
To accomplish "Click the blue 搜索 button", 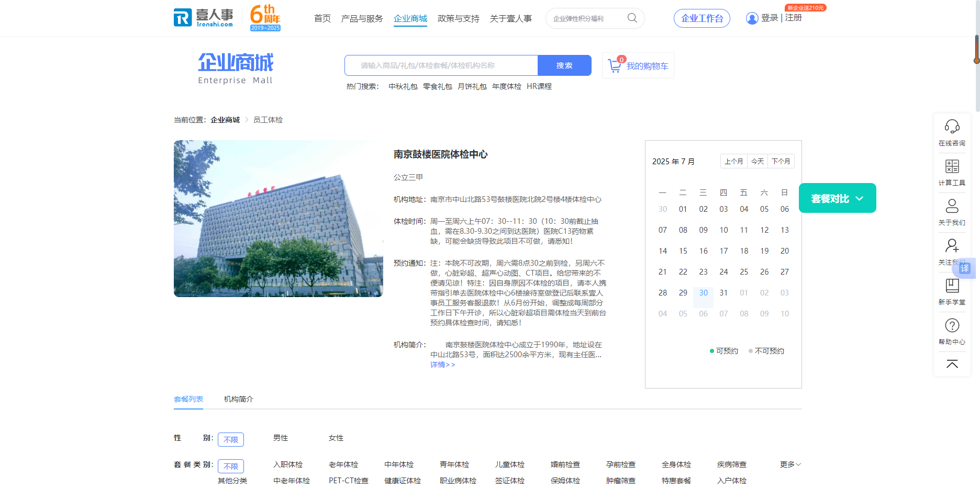I will click(x=564, y=65).
